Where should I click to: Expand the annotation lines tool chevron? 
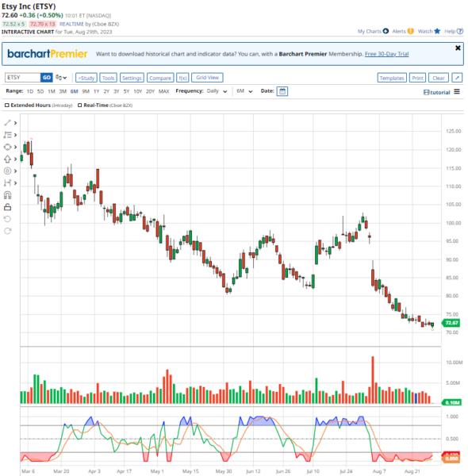click(15, 135)
